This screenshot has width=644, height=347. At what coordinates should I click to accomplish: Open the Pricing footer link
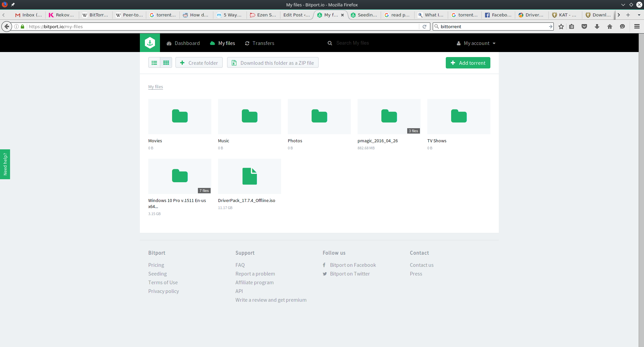[156, 265]
